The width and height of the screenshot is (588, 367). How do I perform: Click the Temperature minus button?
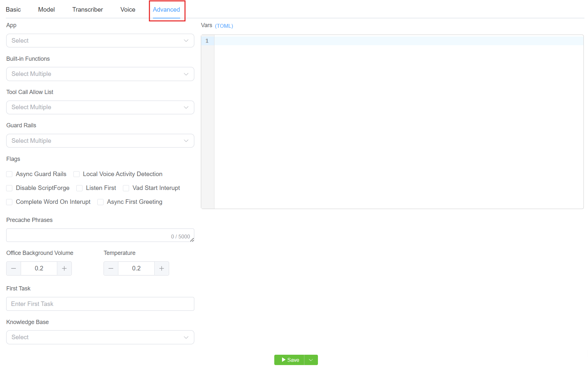(111, 268)
